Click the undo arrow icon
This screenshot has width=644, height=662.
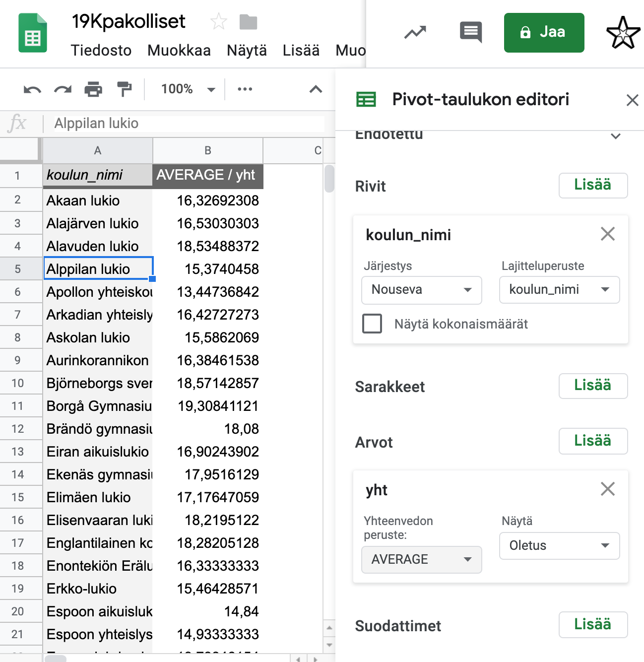coord(32,90)
